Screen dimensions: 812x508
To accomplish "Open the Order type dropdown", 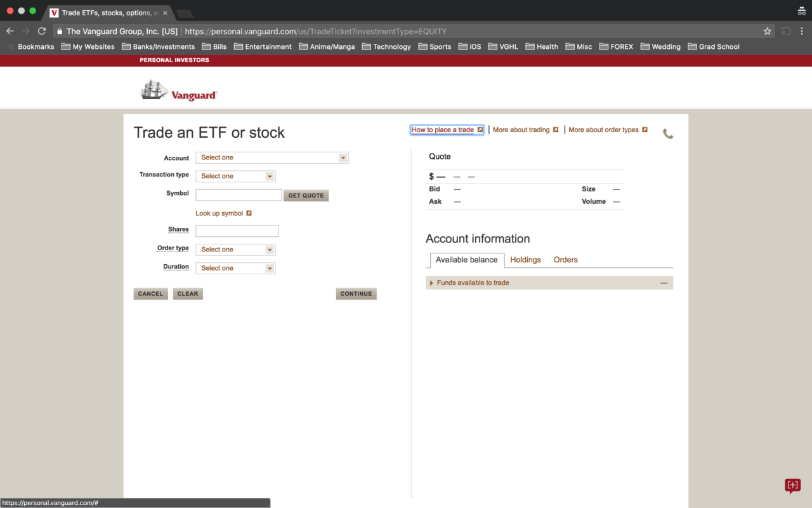I will click(235, 250).
